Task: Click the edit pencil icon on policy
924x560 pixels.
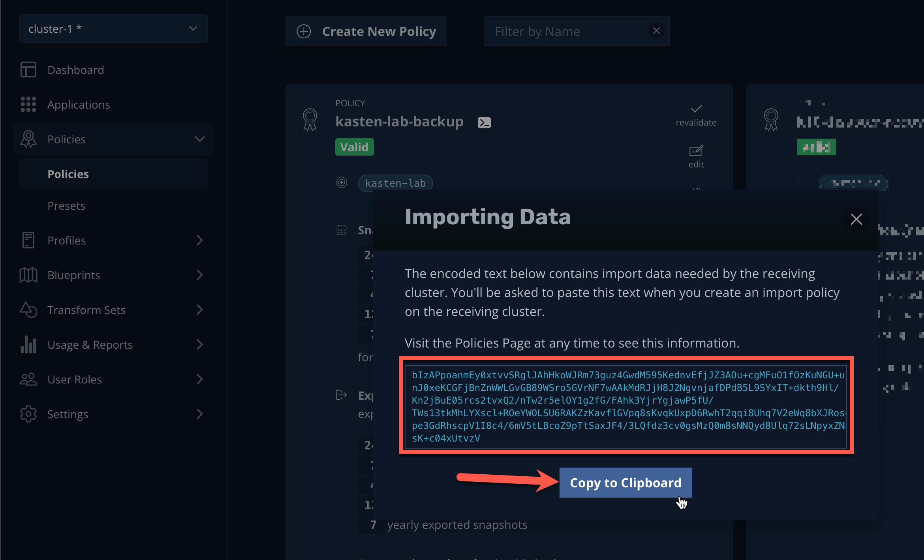Action: tap(696, 150)
